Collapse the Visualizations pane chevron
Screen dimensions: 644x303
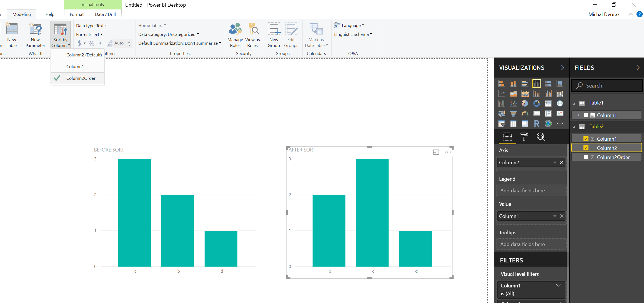563,68
